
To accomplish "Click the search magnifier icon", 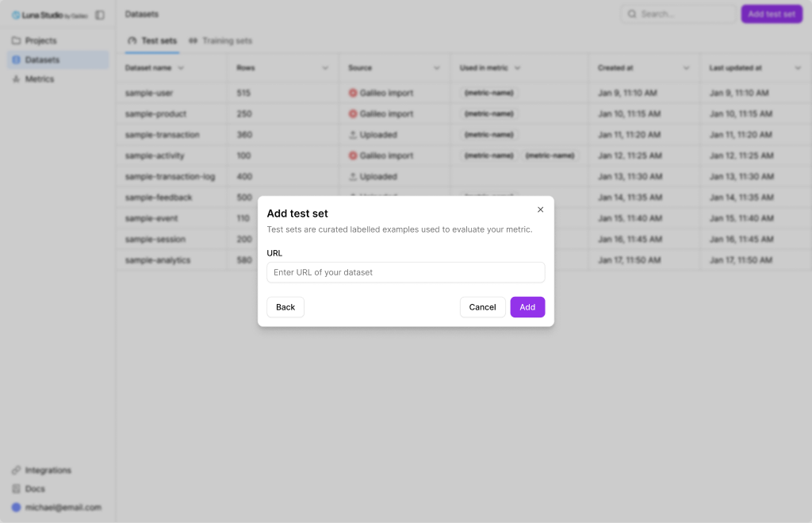I will point(632,14).
